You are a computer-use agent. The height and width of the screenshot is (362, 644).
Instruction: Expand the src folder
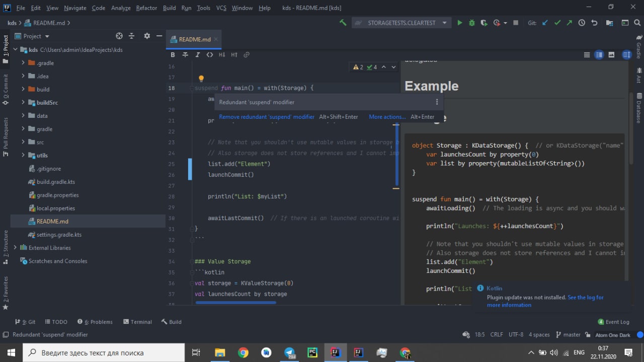coord(23,142)
